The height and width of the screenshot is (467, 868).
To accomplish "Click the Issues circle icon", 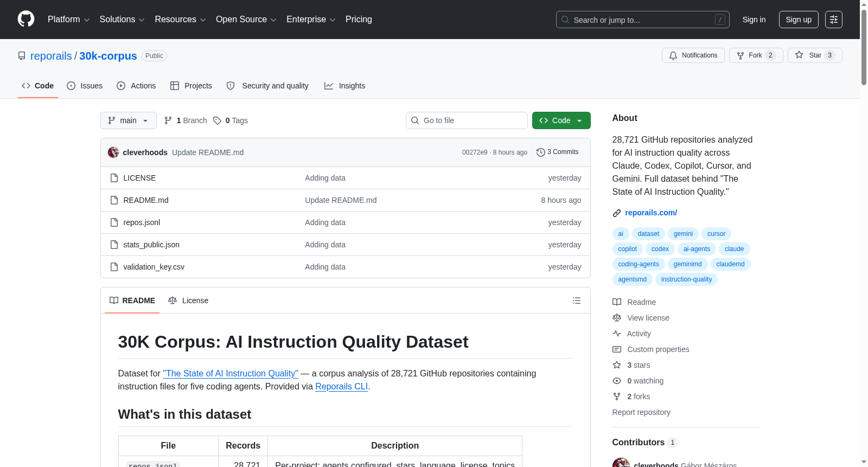I will pyautogui.click(x=71, y=86).
